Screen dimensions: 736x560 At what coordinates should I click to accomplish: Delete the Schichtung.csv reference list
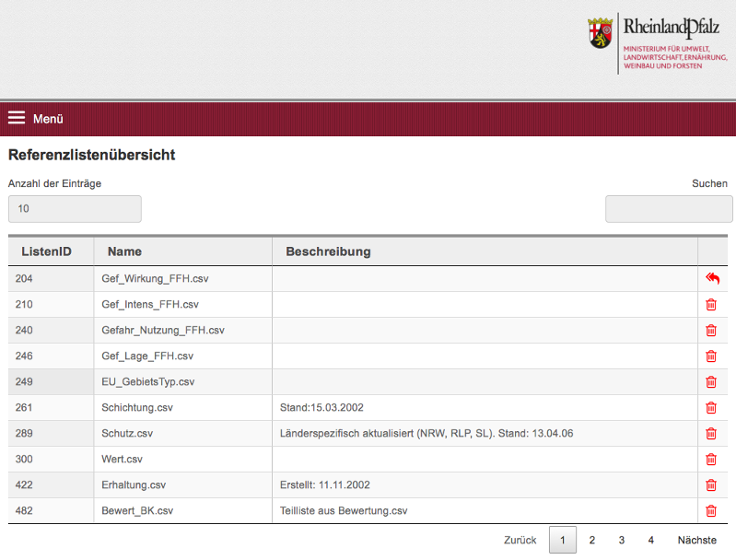coord(711,408)
